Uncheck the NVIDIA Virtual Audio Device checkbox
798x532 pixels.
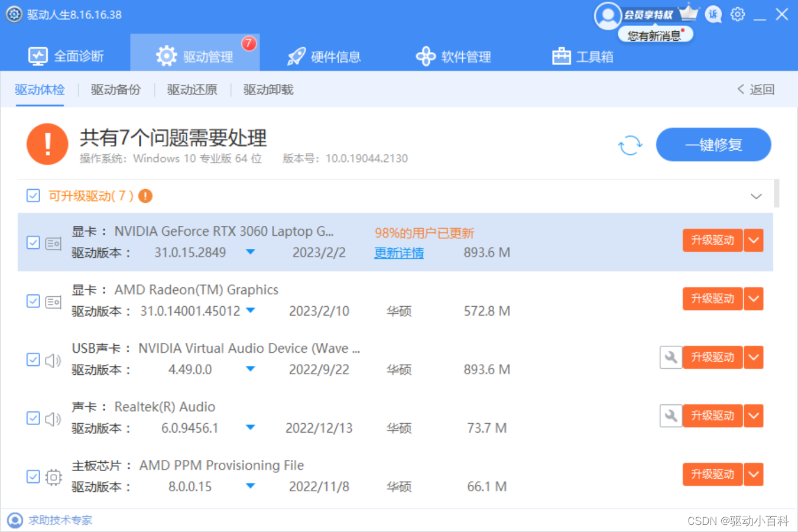coord(33,360)
